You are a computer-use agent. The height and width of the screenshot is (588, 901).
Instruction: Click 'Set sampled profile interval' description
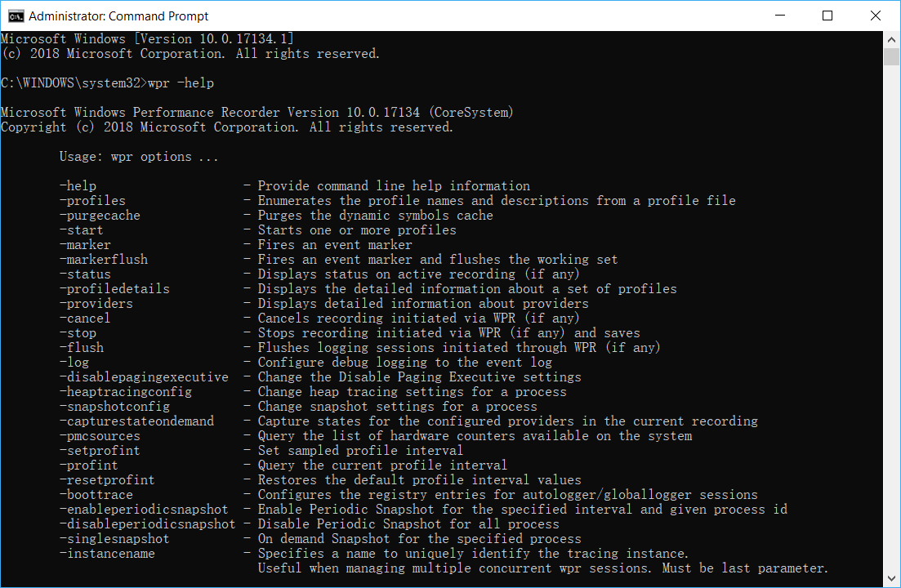[x=360, y=451]
